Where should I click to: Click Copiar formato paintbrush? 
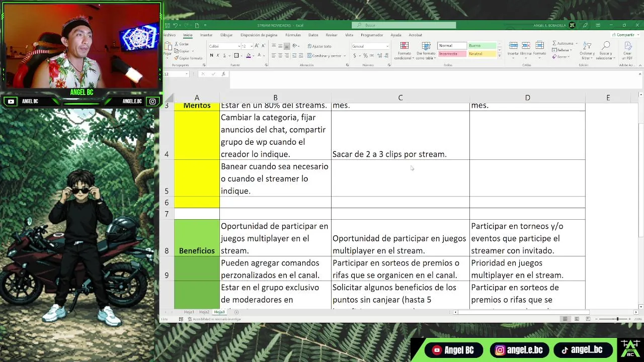pos(188,58)
